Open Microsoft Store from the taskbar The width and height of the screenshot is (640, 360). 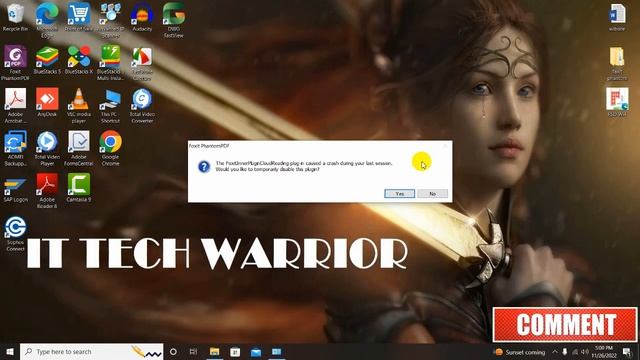(235, 351)
